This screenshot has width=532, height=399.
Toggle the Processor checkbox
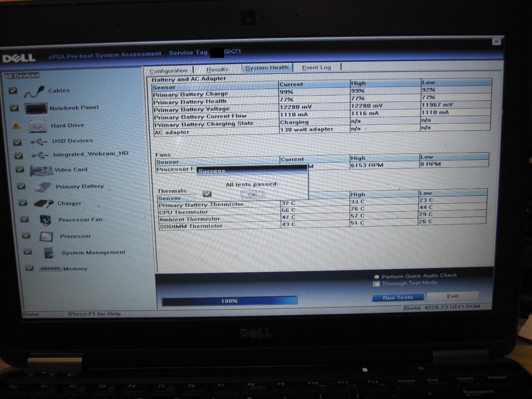point(26,235)
